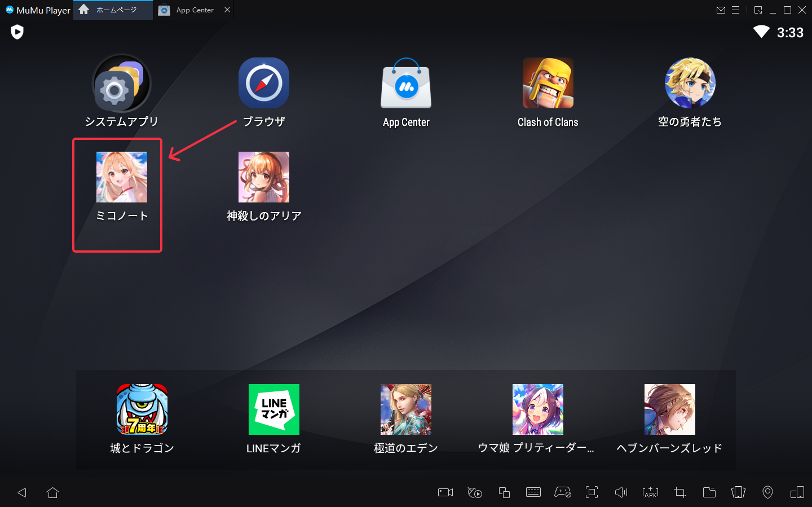This screenshot has width=812, height=507.
Task: Open the システムアプリ folder
Action: (121, 83)
